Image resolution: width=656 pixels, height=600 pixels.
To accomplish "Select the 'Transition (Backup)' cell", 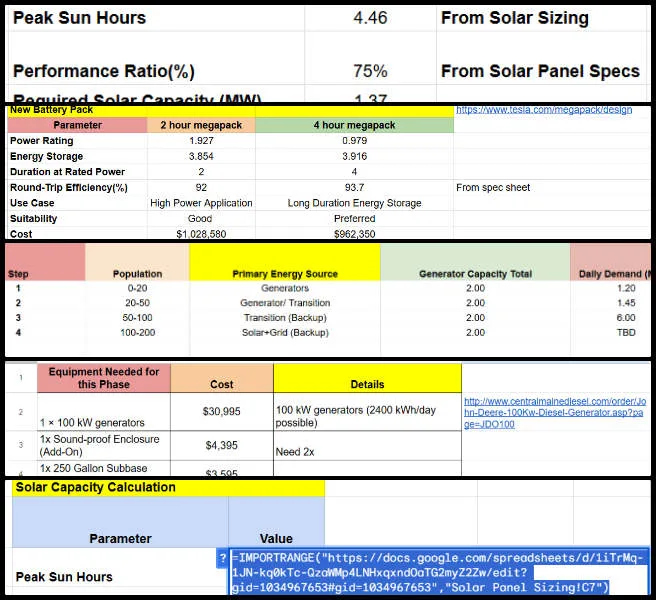I will click(285, 318).
